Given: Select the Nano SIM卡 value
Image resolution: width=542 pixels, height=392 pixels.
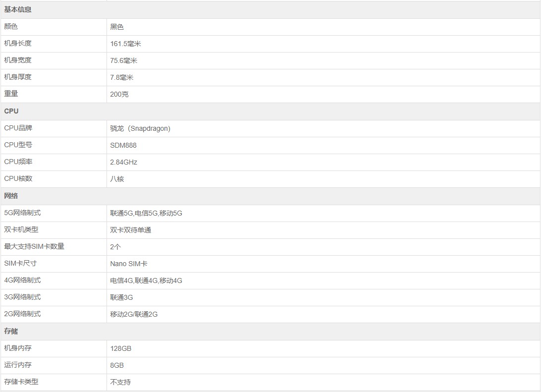Looking at the screenshot, I should tap(132, 264).
